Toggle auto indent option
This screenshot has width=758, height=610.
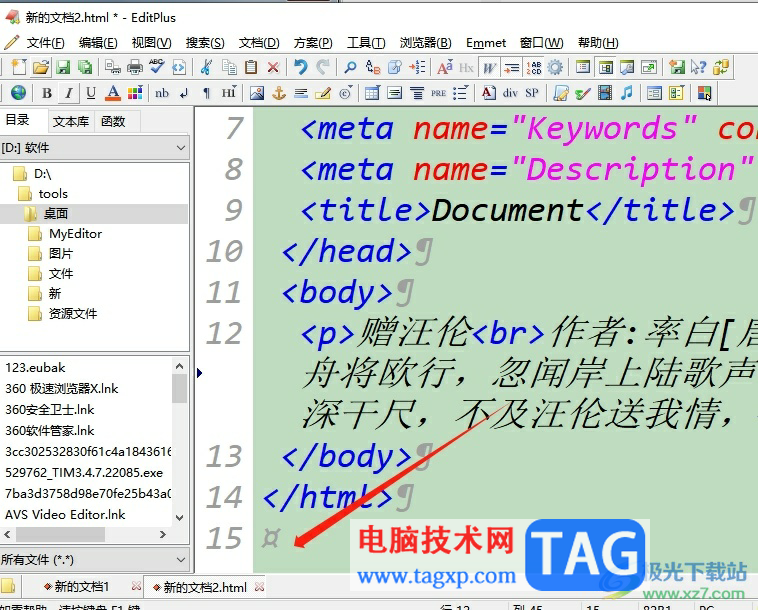511,67
